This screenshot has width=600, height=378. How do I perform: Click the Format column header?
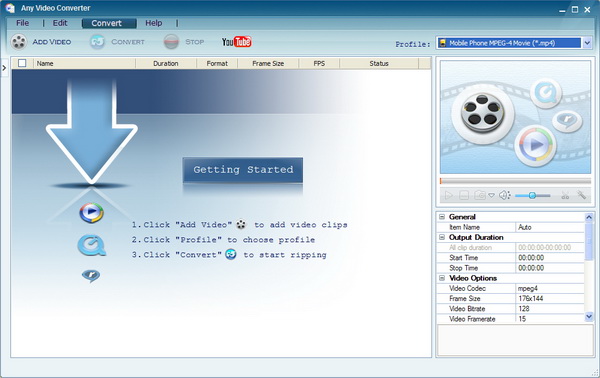(217, 64)
